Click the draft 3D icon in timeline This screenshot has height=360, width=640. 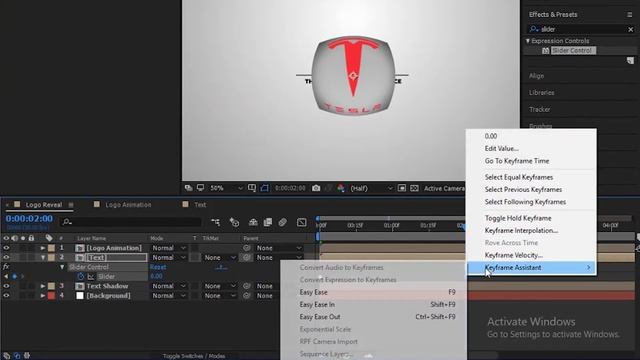point(234,222)
